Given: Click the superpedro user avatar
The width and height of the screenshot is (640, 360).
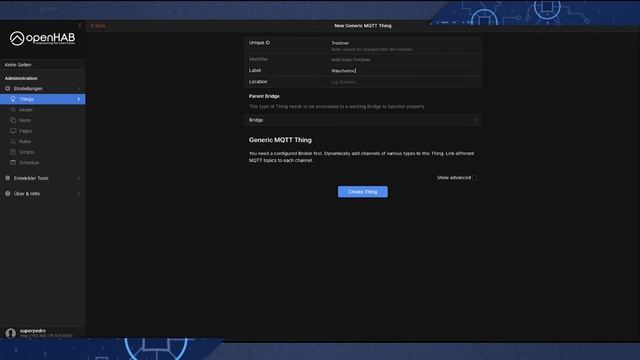Looking at the screenshot, I should [11, 333].
